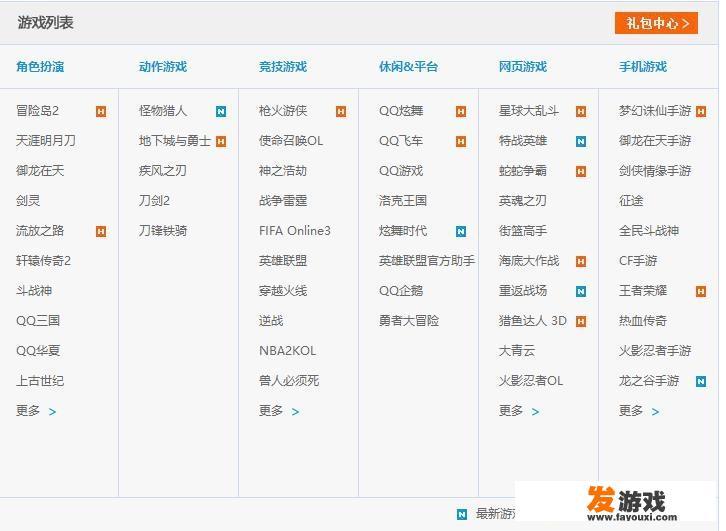
Task: Open the 英雄联盟 game link
Action: tap(282, 261)
